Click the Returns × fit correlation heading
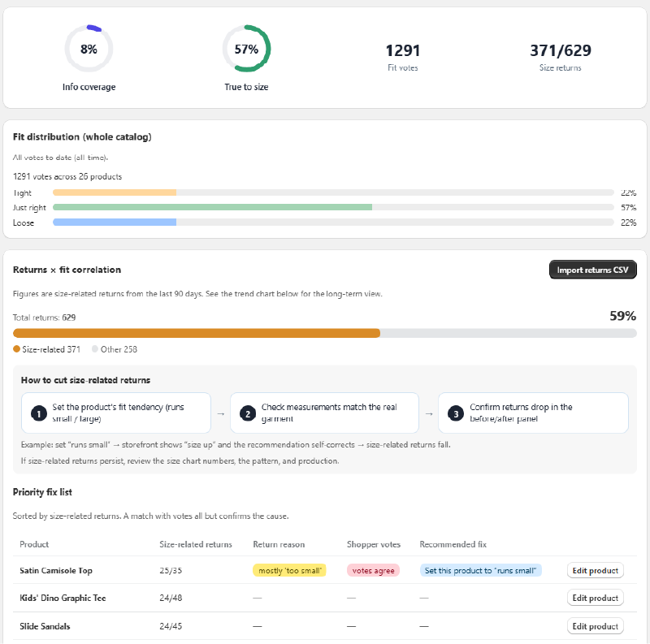650x644 pixels. pos(67,270)
